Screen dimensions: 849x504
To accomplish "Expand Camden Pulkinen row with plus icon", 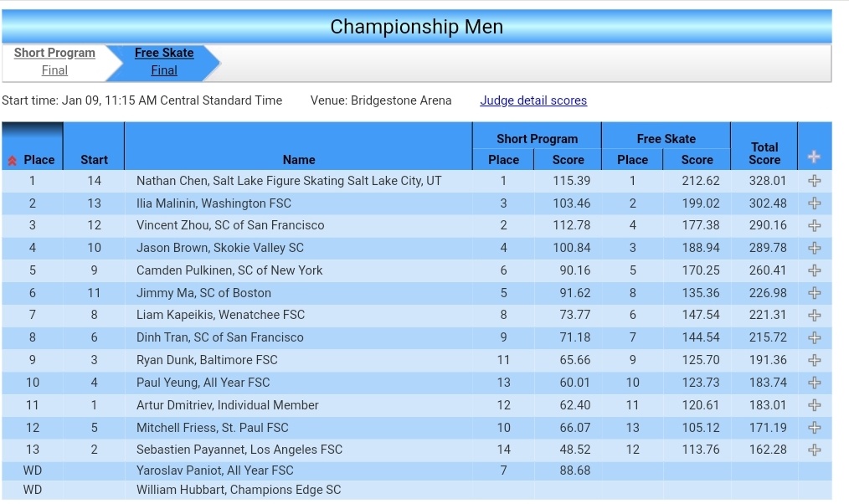I will click(x=815, y=270).
